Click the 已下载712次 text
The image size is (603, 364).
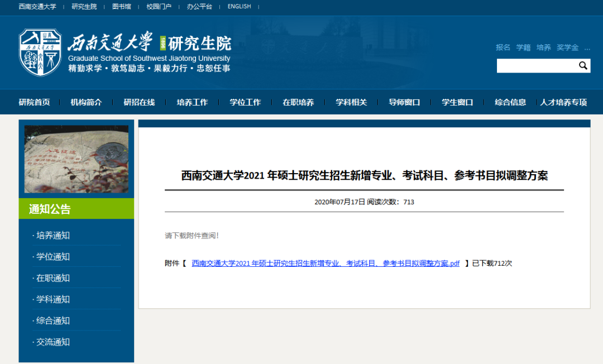[492, 264]
